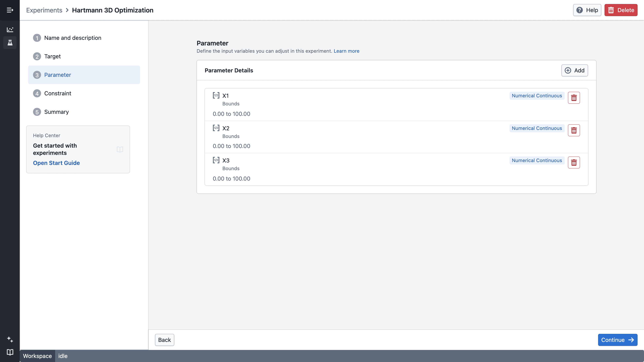Click the Help Center book icon
Screen dimensions: 644x362
coord(120,149)
